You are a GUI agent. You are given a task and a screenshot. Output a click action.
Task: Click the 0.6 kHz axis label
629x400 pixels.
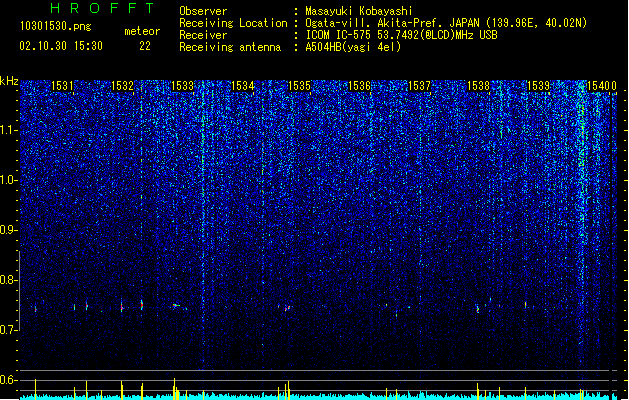tap(9, 380)
